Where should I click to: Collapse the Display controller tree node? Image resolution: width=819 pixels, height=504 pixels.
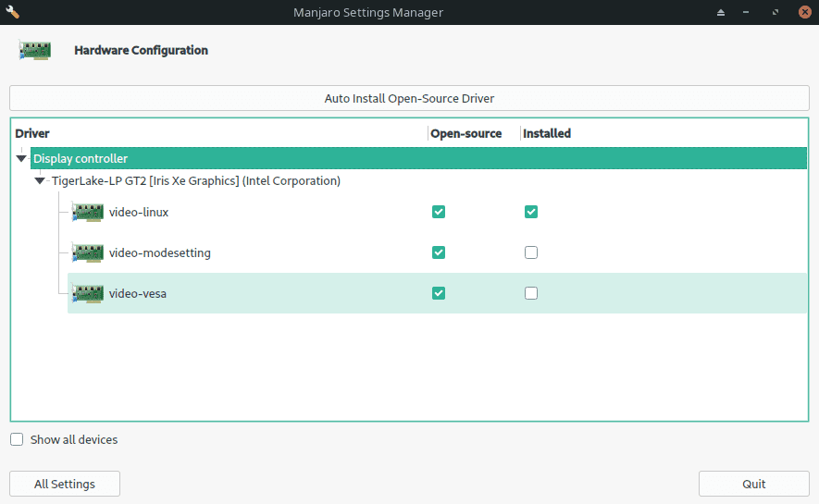coord(21,158)
